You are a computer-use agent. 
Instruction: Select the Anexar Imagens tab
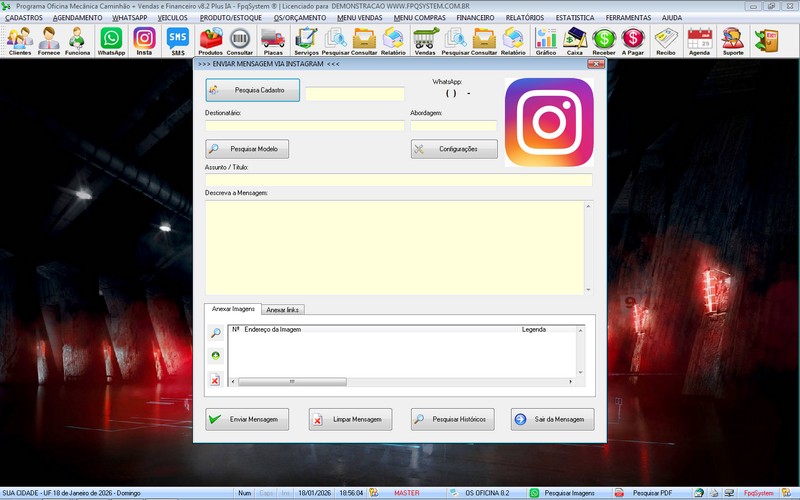point(233,309)
